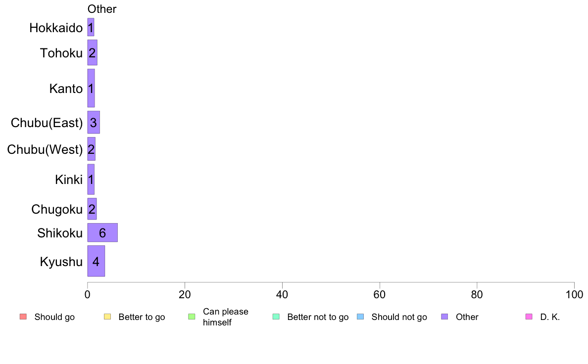Click the Should not go legend text
The height and width of the screenshot is (364, 588).
point(399,317)
